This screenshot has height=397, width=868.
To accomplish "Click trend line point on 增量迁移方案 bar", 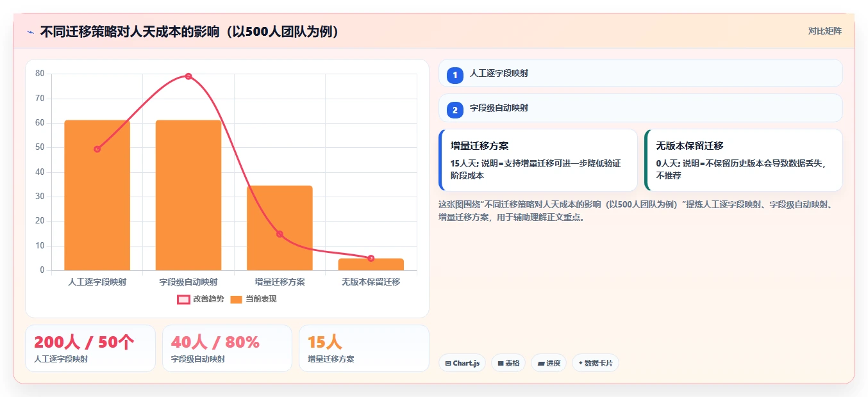I will (280, 234).
